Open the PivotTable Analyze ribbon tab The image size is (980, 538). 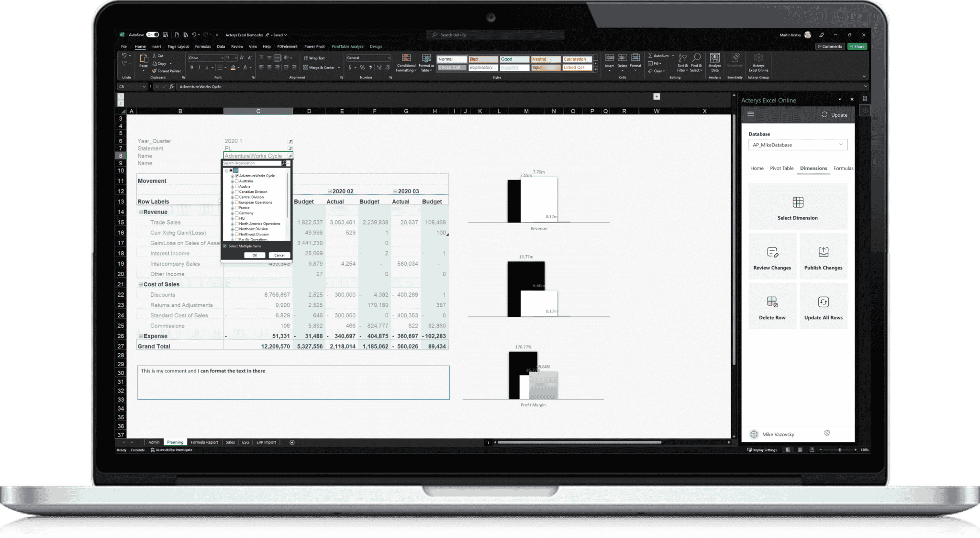coord(347,46)
